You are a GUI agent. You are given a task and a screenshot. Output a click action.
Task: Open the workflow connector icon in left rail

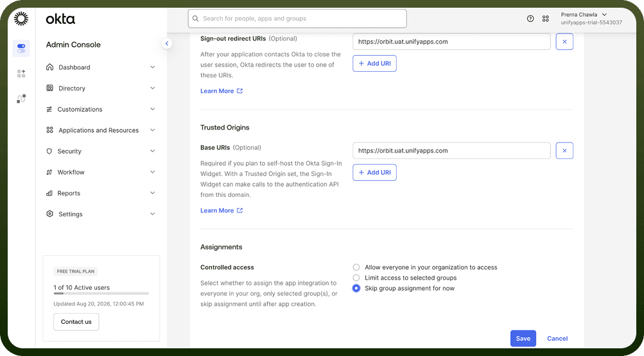tap(21, 99)
